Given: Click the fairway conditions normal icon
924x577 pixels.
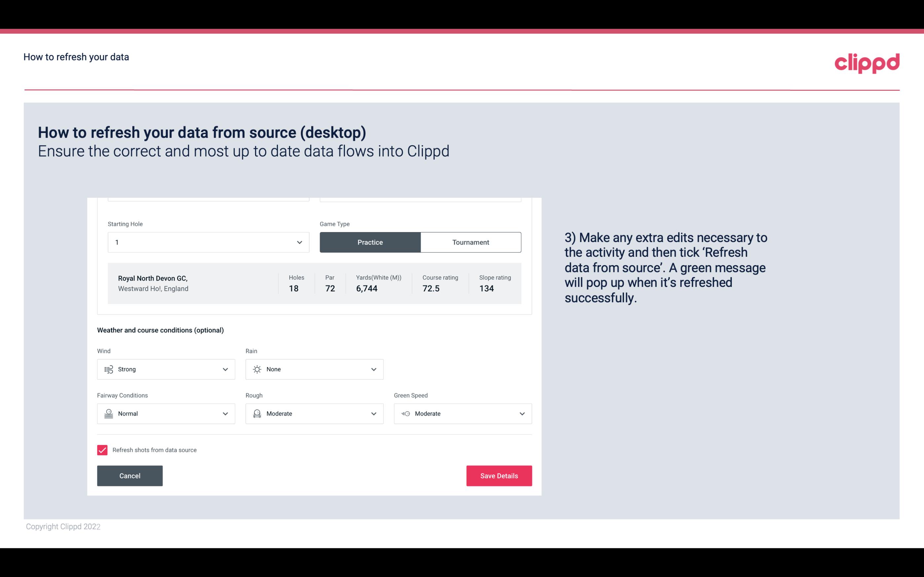Looking at the screenshot, I should pyautogui.click(x=108, y=414).
